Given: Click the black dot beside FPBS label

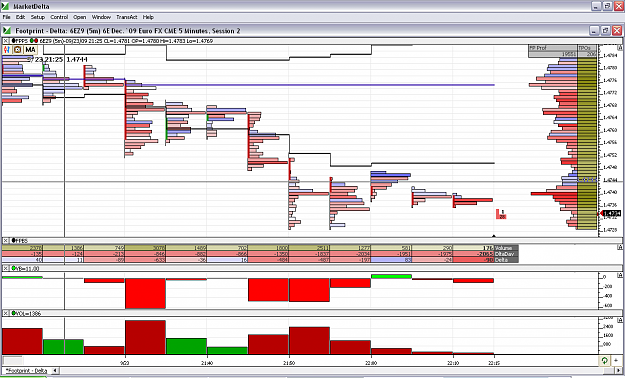Looking at the screenshot, I should point(14,240).
